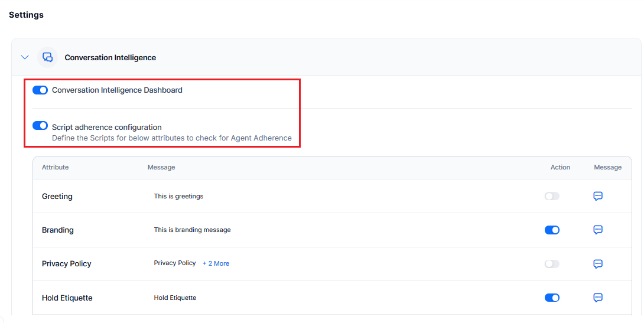The image size is (644, 323).
Task: Expand the '+ 2 More' Privacy Policy messages
Action: [x=216, y=263]
